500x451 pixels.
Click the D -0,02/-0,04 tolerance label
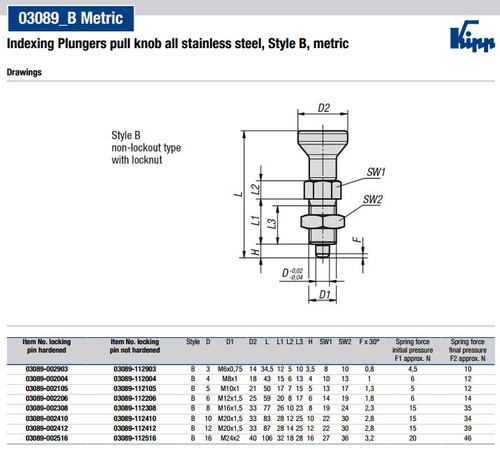click(x=292, y=274)
